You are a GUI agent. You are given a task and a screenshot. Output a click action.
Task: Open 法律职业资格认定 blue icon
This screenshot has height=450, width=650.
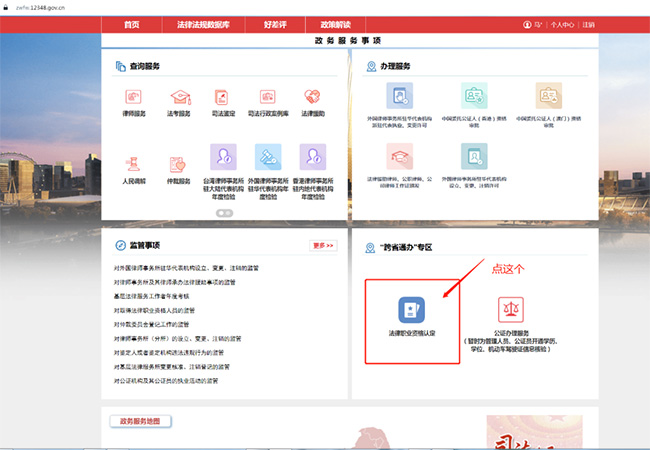[412, 309]
